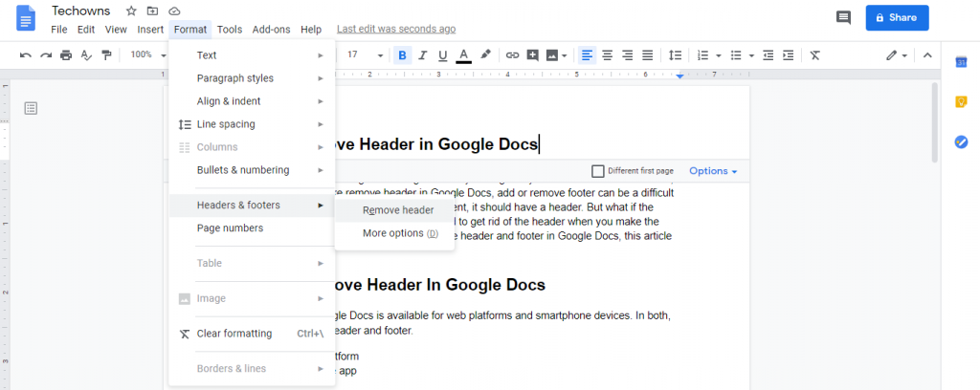
Task: Open the File menu
Action: 58,30
